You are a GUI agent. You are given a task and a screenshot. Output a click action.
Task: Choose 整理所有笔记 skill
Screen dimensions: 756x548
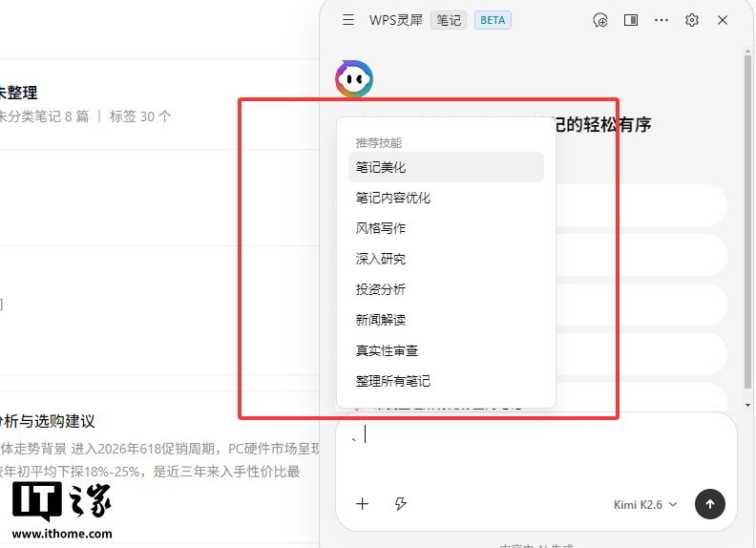click(446, 381)
